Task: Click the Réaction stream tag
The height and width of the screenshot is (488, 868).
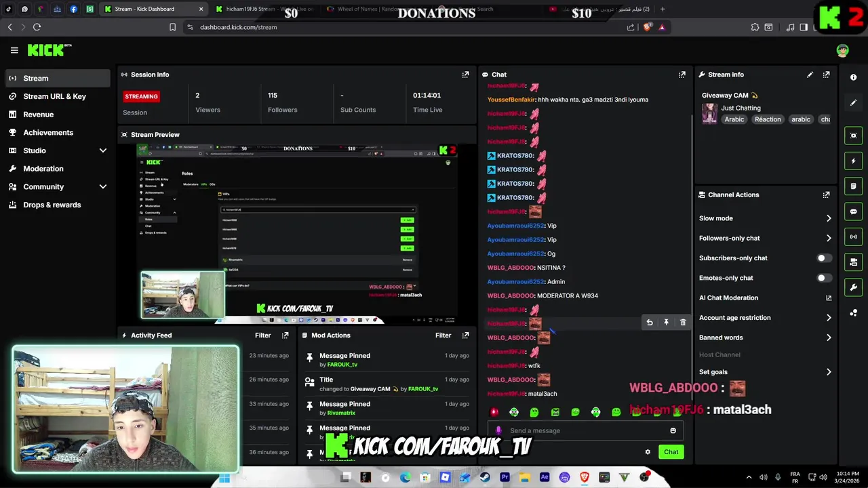Action: pos(768,119)
